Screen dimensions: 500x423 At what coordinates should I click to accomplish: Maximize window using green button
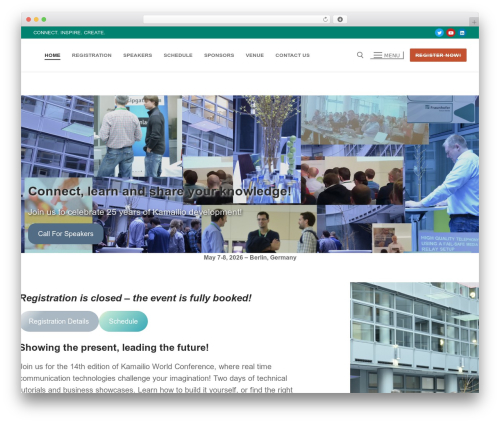click(x=44, y=19)
